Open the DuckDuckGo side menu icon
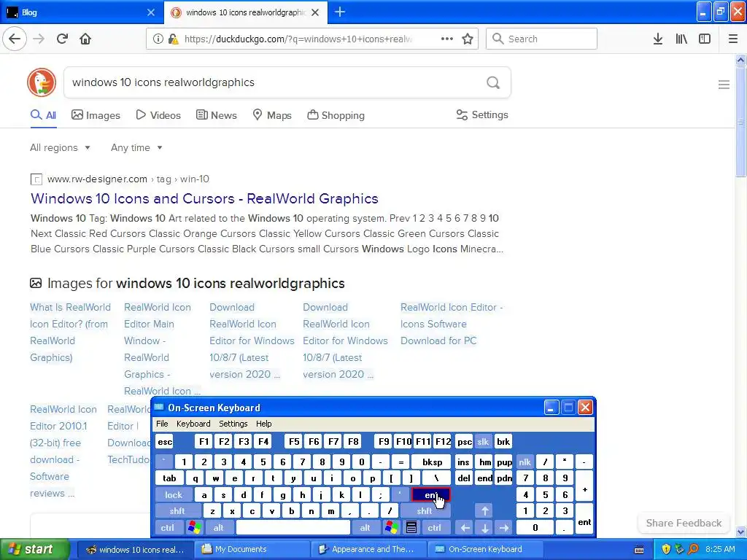This screenshot has width=747, height=560. click(x=724, y=85)
